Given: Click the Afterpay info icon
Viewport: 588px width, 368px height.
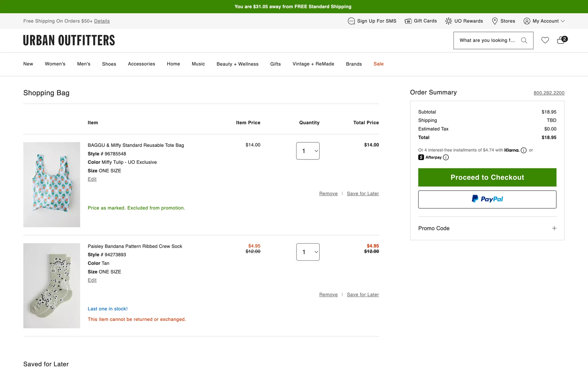Looking at the screenshot, I should tap(446, 157).
